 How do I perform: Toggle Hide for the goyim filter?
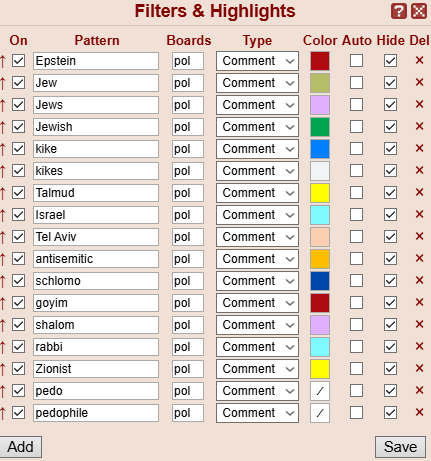390,303
